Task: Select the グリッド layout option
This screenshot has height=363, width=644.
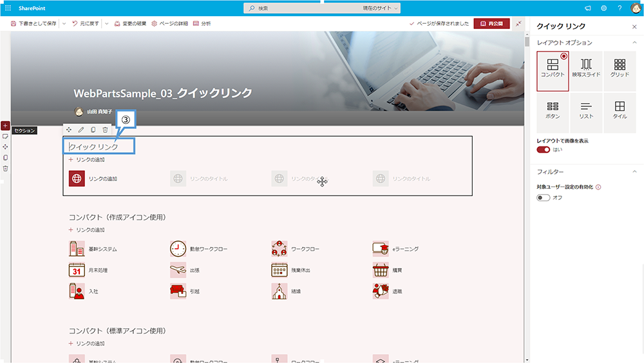Action: (620, 71)
